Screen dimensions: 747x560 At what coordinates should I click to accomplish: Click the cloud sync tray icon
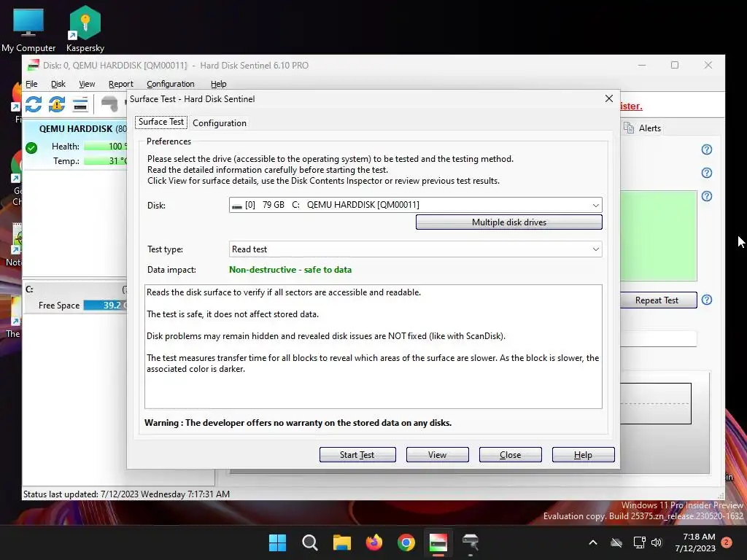(x=616, y=542)
